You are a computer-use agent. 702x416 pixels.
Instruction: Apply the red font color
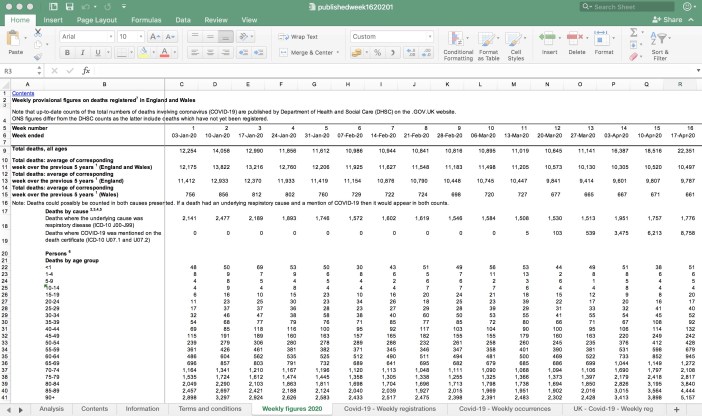point(164,53)
